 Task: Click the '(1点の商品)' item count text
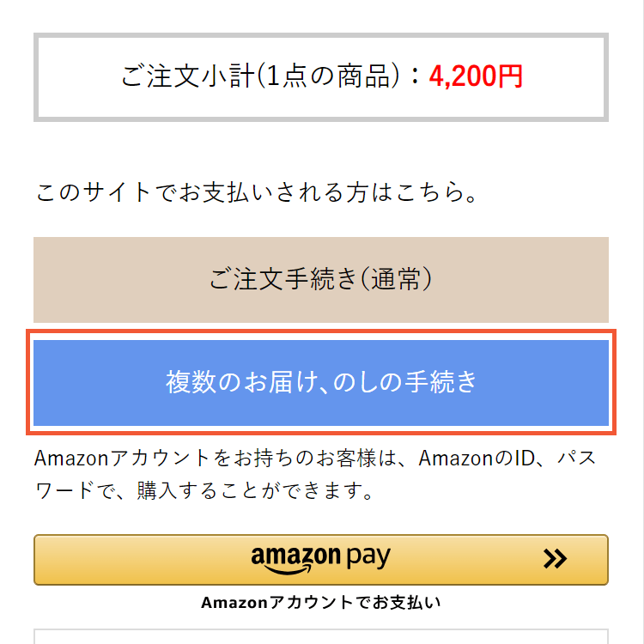pos(329,77)
